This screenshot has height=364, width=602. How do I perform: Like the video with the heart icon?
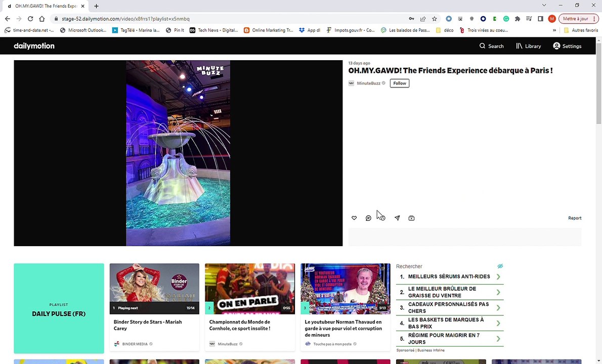tap(354, 218)
